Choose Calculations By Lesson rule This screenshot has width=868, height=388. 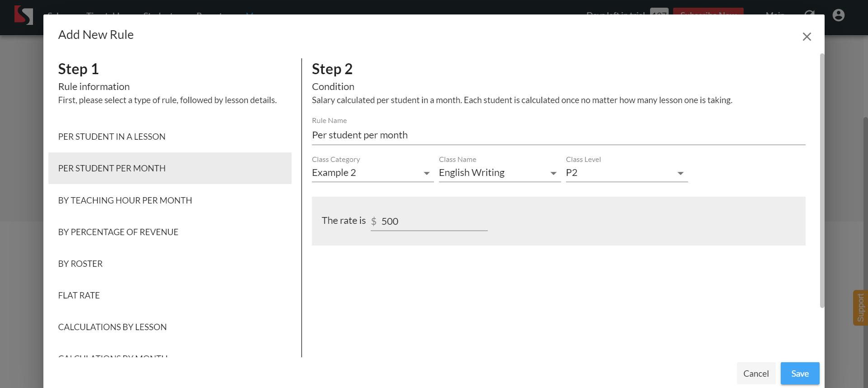[170, 327]
